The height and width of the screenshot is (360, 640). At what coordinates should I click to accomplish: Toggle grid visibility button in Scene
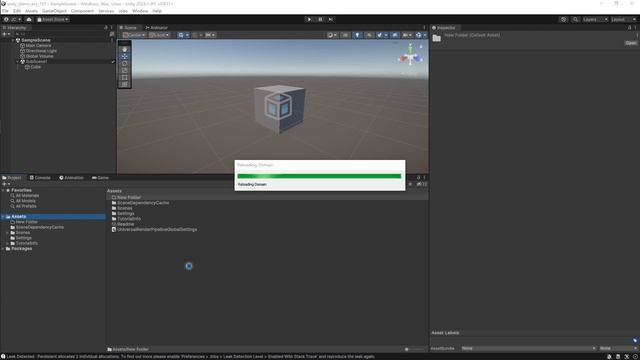click(x=181, y=35)
